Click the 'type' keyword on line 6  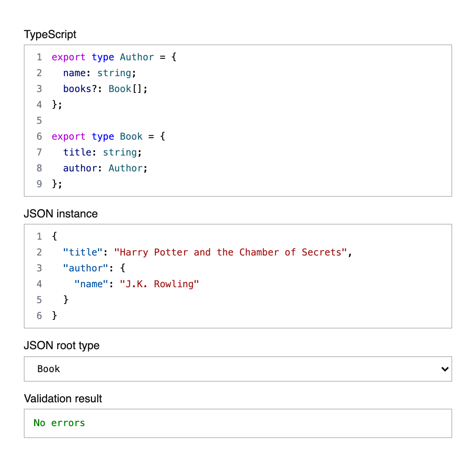coord(103,136)
